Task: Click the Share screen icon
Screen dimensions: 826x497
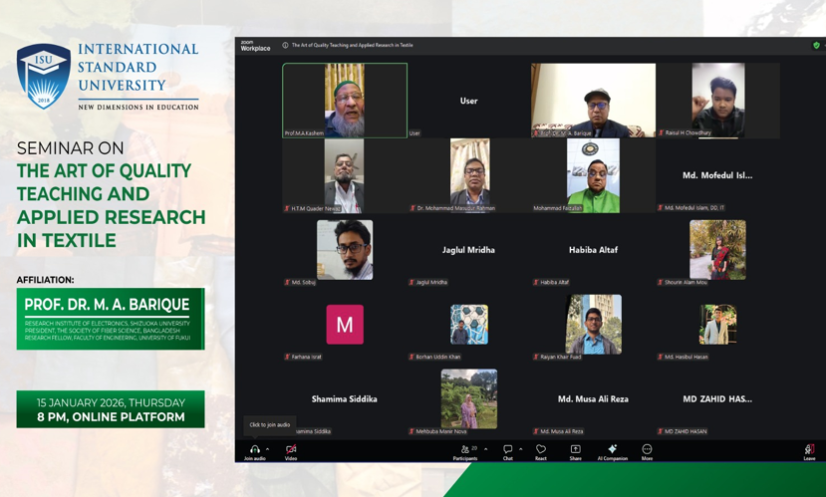Action: pyautogui.click(x=576, y=450)
